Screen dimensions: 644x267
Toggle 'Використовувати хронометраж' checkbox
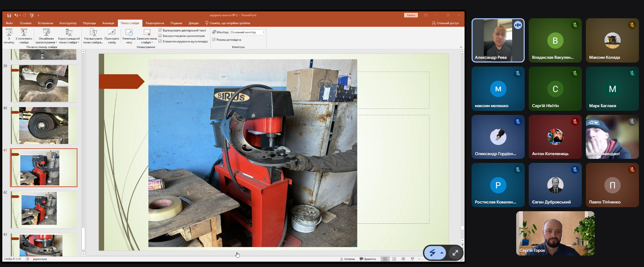click(x=160, y=35)
